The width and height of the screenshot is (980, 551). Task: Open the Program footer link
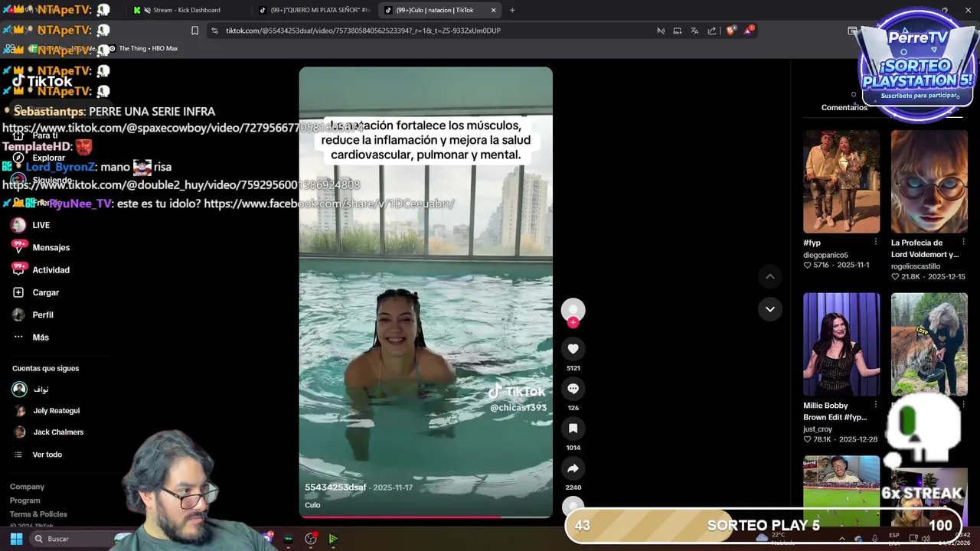click(x=24, y=500)
